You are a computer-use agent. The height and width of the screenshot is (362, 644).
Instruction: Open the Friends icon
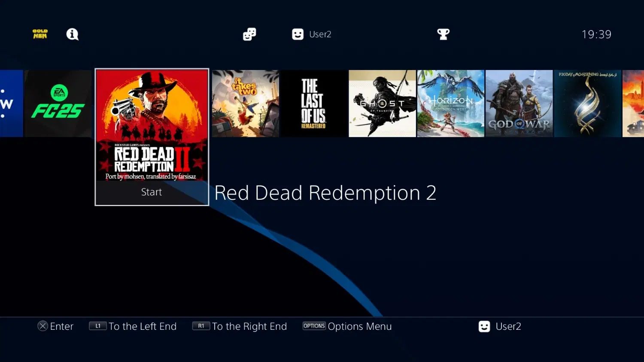249,34
